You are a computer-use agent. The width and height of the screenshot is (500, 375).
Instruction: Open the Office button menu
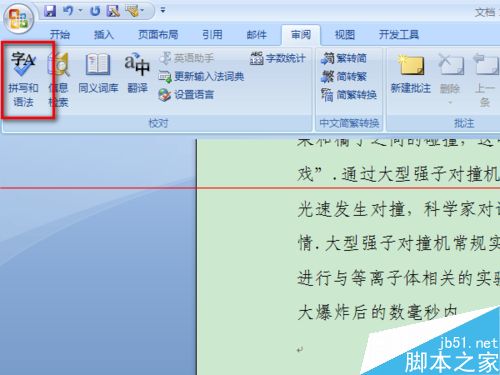pyautogui.click(x=18, y=18)
